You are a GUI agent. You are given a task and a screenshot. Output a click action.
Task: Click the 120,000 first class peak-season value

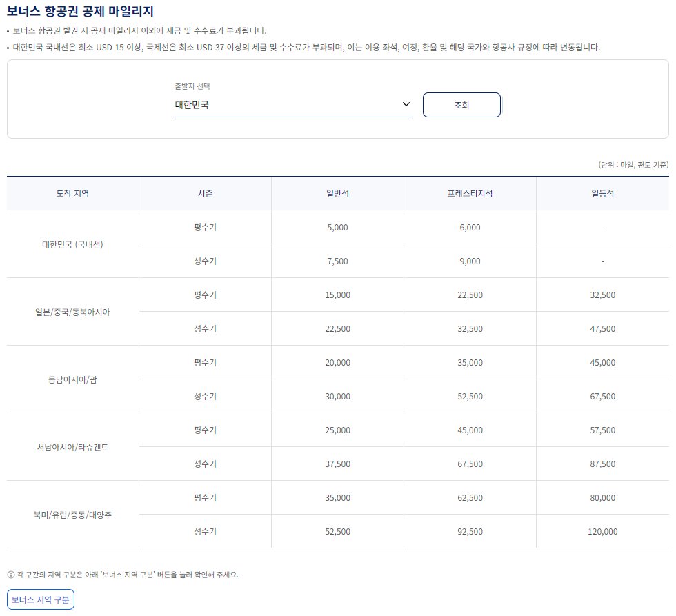(x=603, y=531)
